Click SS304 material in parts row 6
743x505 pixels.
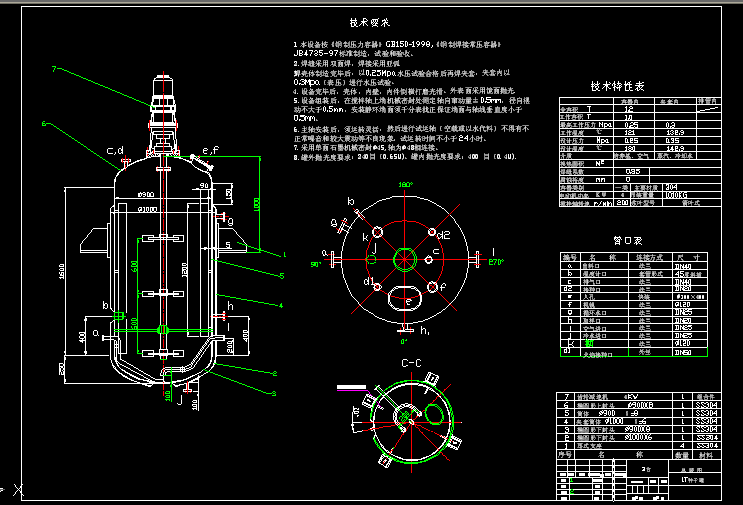click(x=707, y=405)
